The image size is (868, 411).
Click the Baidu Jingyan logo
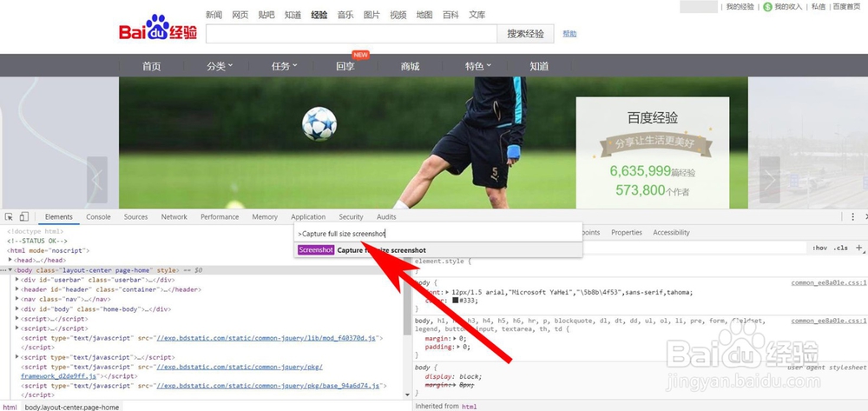[158, 28]
